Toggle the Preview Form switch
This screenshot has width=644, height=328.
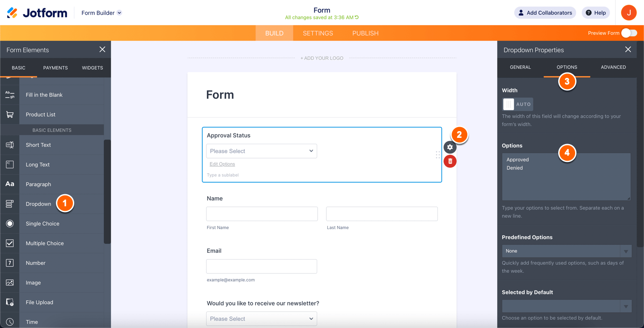629,33
